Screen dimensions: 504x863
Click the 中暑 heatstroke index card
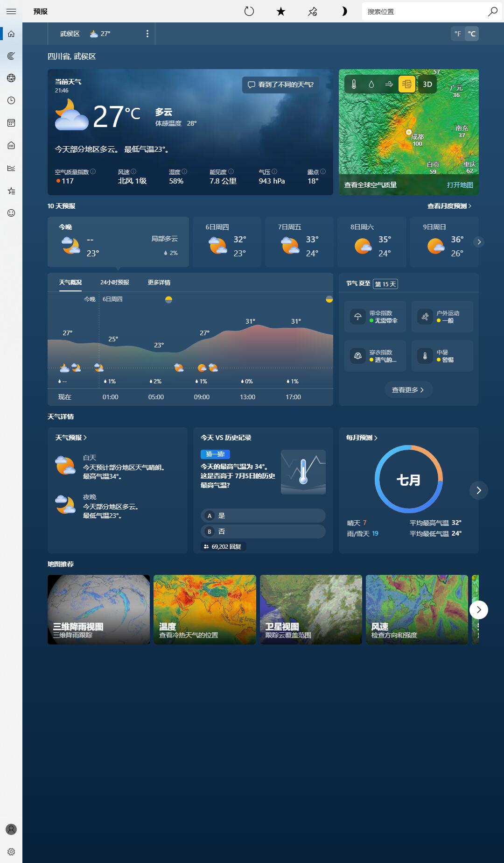coord(442,356)
